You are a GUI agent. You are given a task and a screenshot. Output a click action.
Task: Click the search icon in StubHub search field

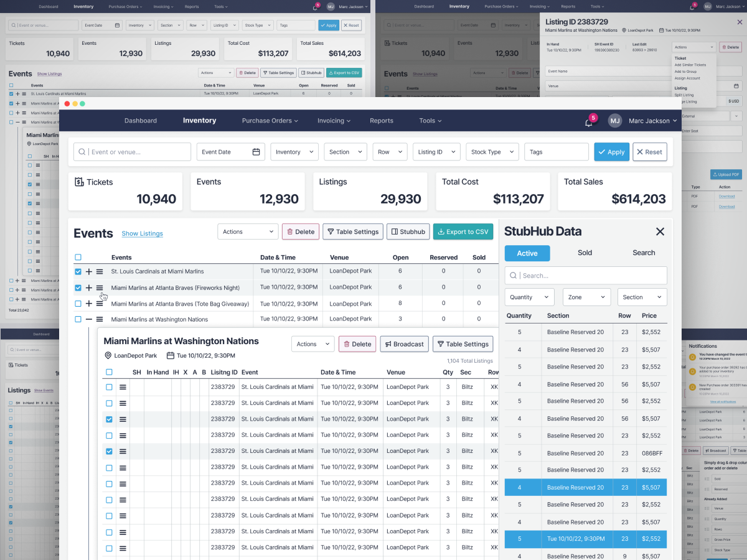point(514,276)
